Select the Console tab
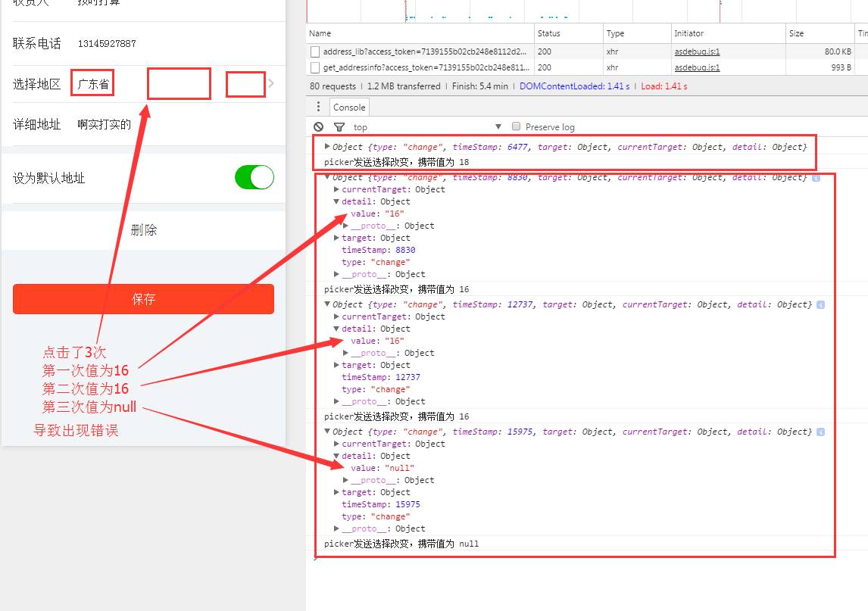The width and height of the screenshot is (868, 611). pos(348,107)
